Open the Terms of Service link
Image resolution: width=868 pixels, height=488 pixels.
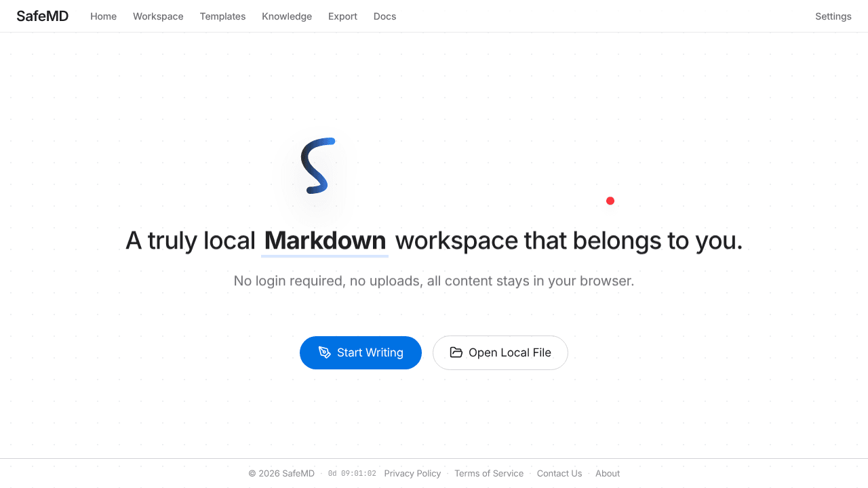click(489, 473)
